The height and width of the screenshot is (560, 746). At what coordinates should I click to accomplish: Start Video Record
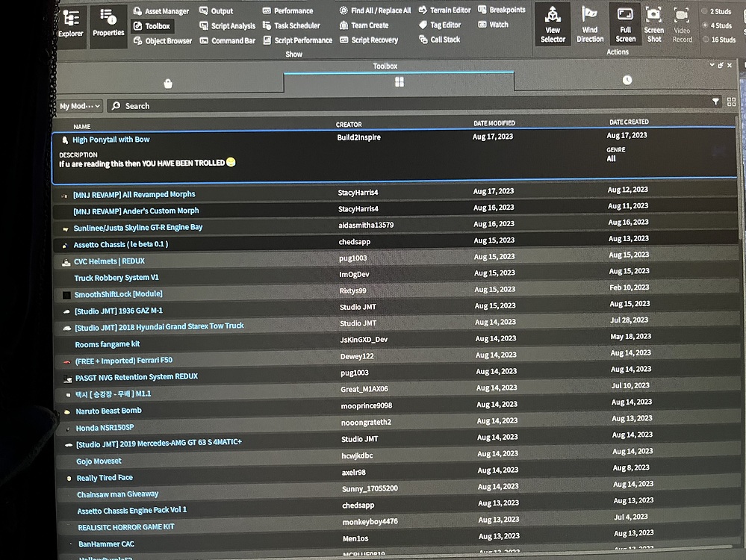tap(682, 24)
